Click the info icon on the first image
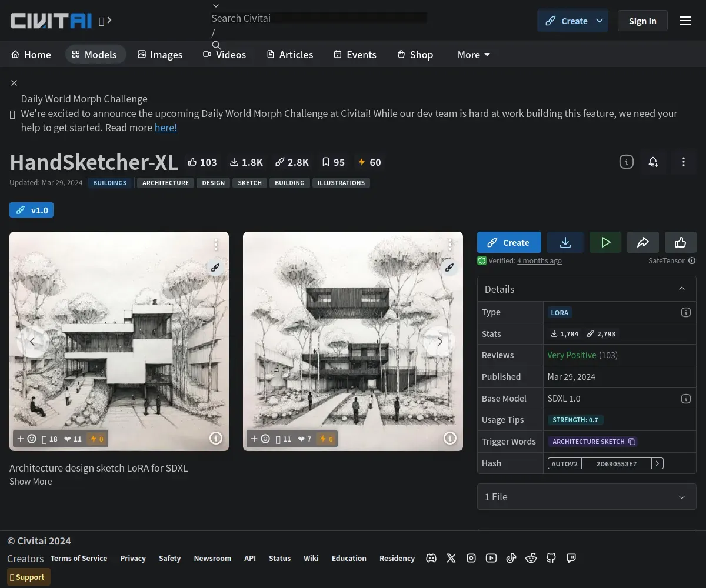 click(x=216, y=438)
